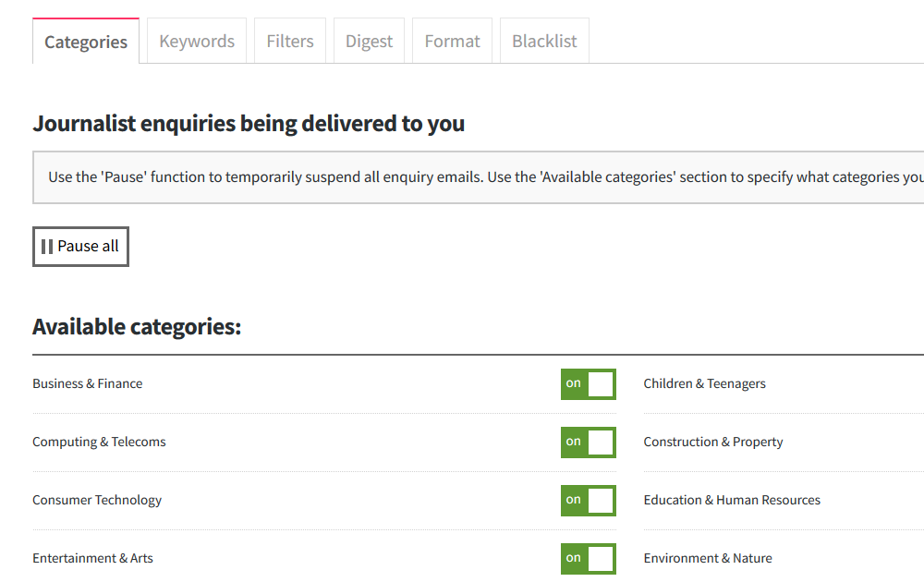Open the Blacklist tab
This screenshot has height=582, width=924.
coord(544,41)
